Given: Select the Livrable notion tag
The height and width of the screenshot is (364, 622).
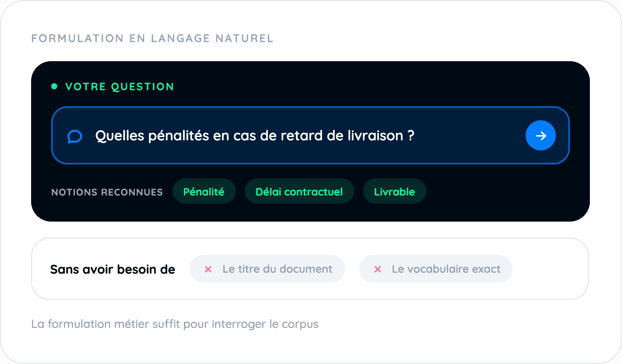Looking at the screenshot, I should (x=395, y=191).
